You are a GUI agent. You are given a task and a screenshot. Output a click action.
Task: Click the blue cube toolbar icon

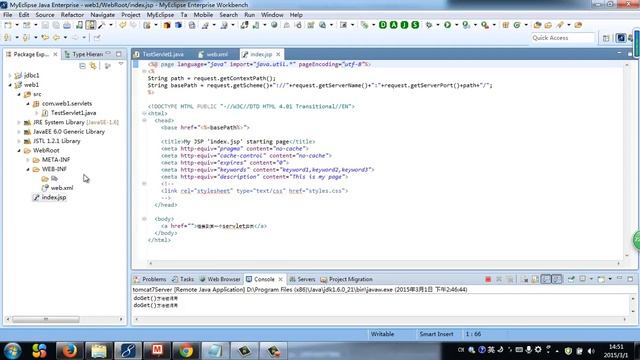click(178, 25)
